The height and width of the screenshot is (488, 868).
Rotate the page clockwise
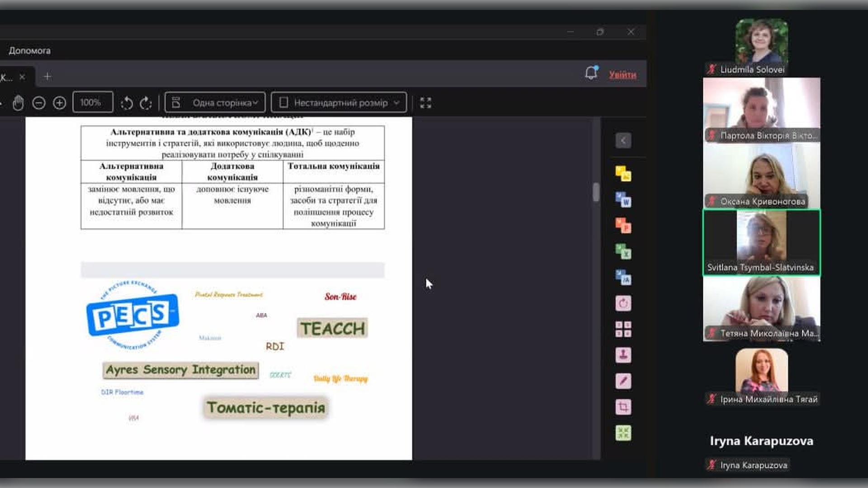tap(146, 103)
